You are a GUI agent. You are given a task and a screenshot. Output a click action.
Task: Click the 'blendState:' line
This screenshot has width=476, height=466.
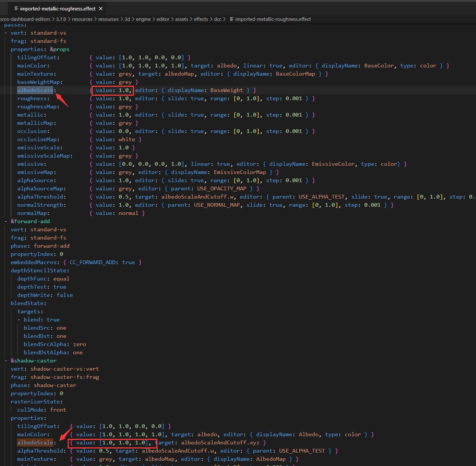click(x=28, y=303)
